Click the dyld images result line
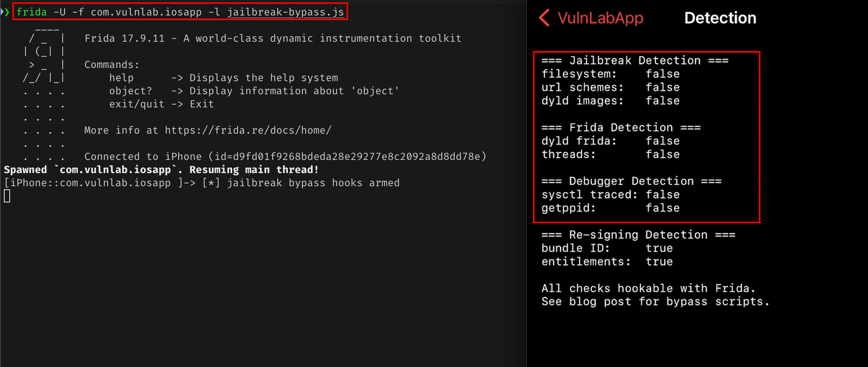The image size is (868, 367). (x=610, y=101)
